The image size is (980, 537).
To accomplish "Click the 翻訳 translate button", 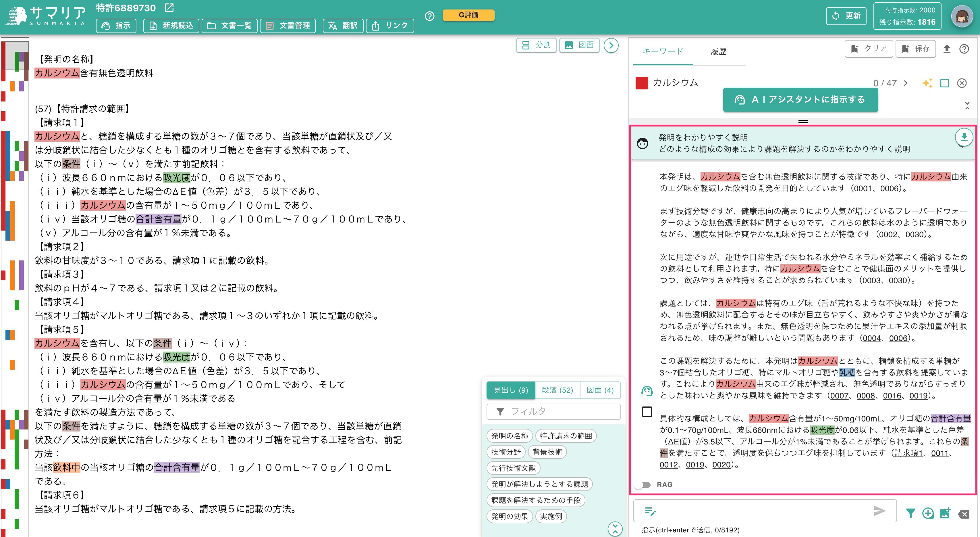I will tap(343, 26).
